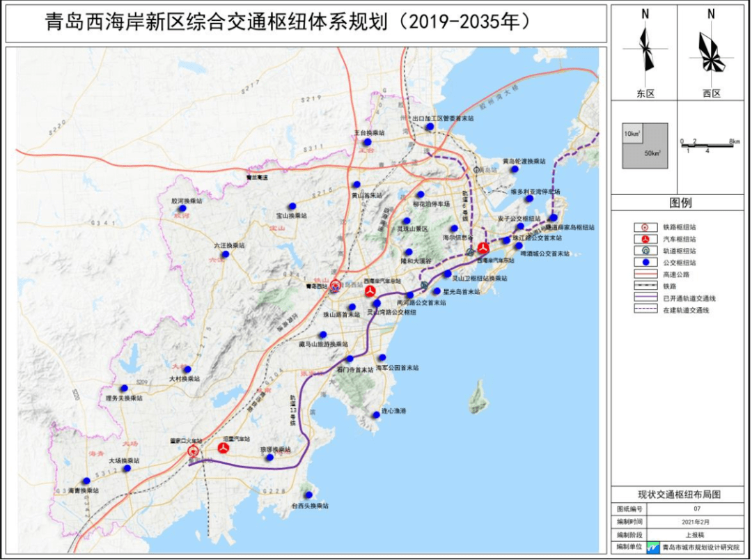
Task: Select the railway hub station legend icon
Action: point(645,227)
